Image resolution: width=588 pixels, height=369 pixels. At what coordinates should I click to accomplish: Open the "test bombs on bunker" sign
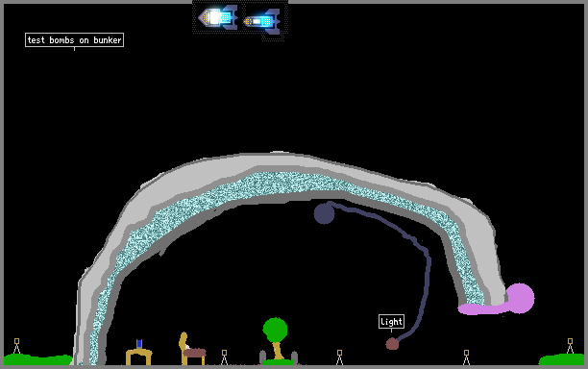pyautogui.click(x=74, y=39)
